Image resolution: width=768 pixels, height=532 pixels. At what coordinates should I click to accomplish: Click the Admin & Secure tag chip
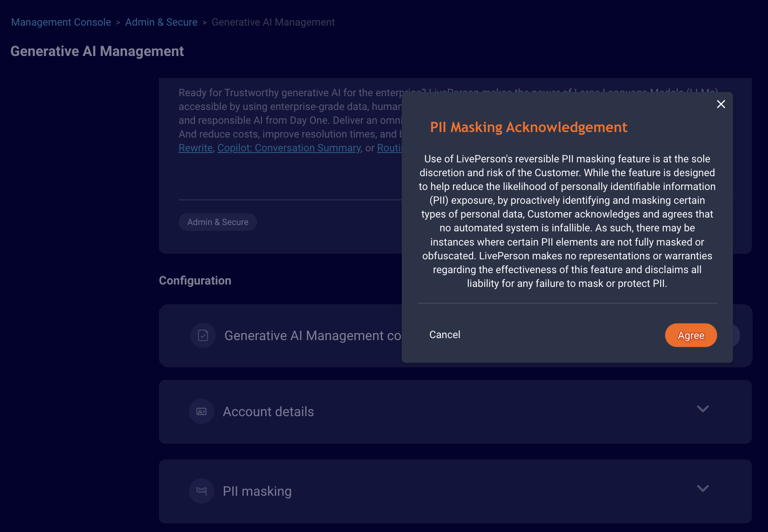tap(217, 222)
